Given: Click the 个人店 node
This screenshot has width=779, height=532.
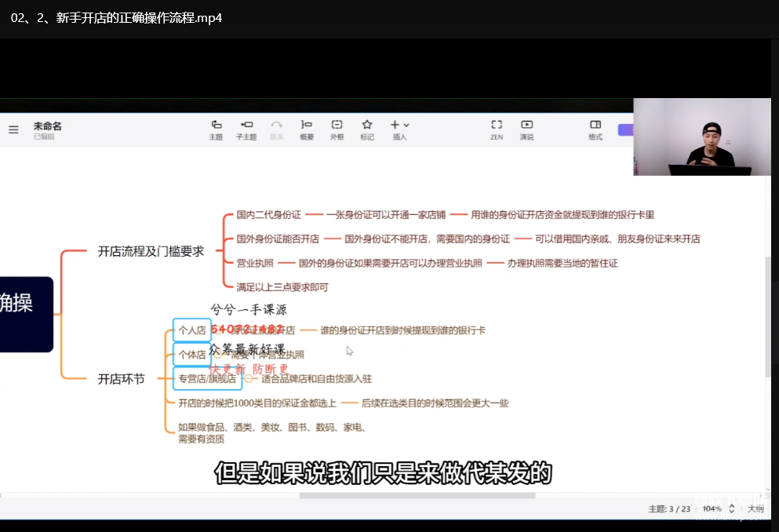Looking at the screenshot, I should (191, 330).
